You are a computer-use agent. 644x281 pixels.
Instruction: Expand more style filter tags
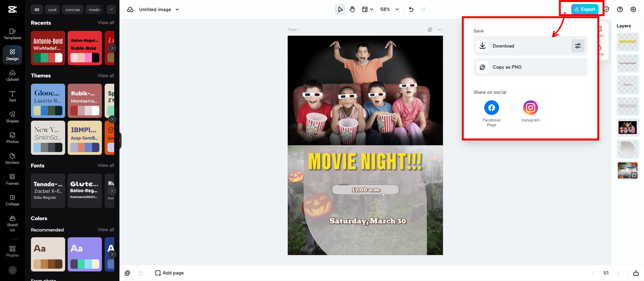tap(111, 10)
